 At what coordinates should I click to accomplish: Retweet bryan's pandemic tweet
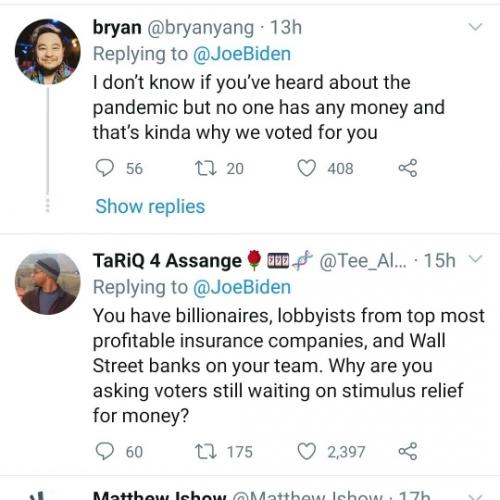tap(206, 168)
